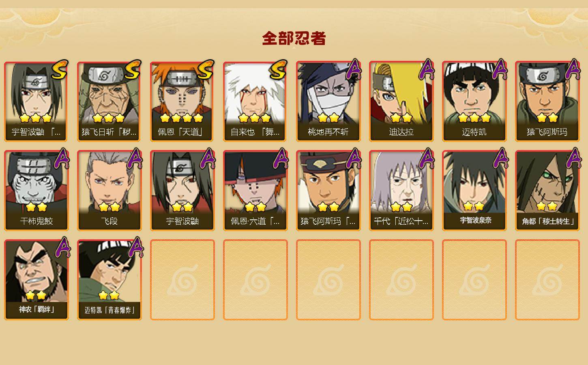Choose the 角都「秽土转生」 ninja card
The width and height of the screenshot is (588, 365).
[x=547, y=191]
